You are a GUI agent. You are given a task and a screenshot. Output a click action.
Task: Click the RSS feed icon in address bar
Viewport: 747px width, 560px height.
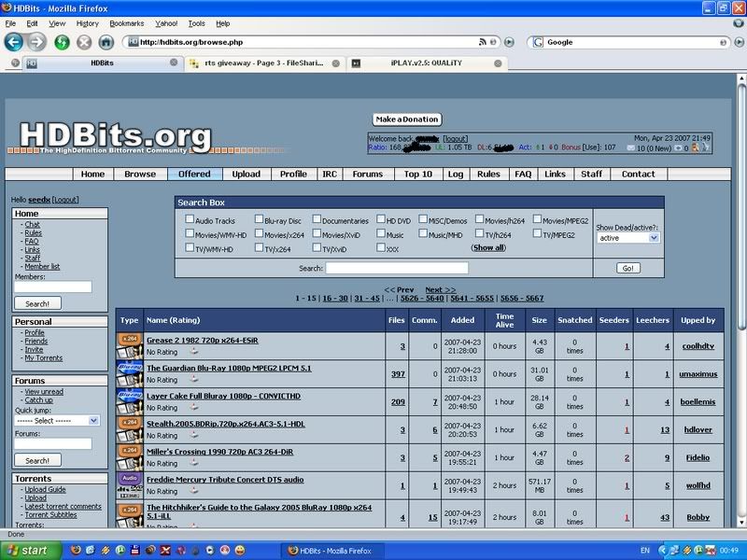tap(483, 42)
